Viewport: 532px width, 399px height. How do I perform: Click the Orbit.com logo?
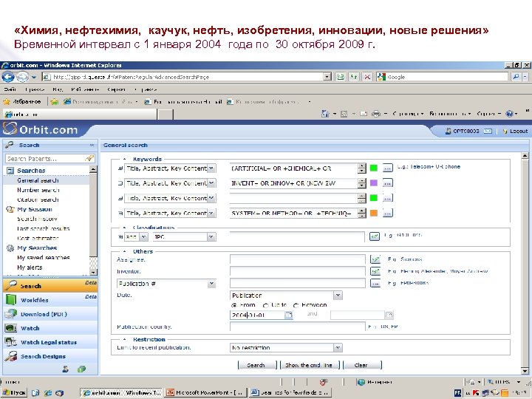[x=41, y=129]
